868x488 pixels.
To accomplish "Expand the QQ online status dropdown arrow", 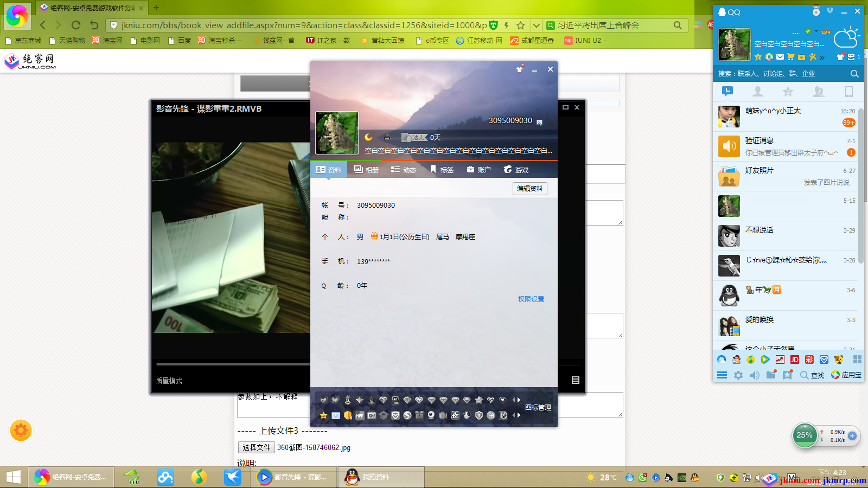I will [816, 31].
